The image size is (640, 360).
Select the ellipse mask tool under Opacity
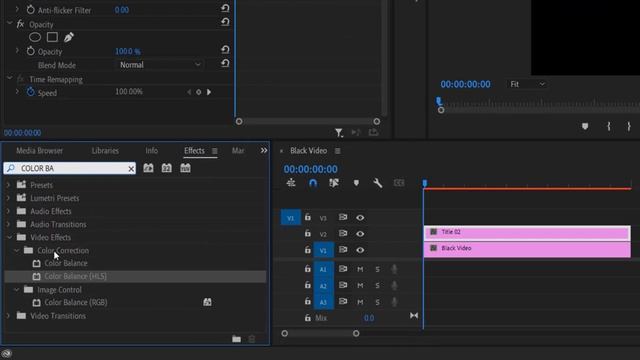(35, 37)
